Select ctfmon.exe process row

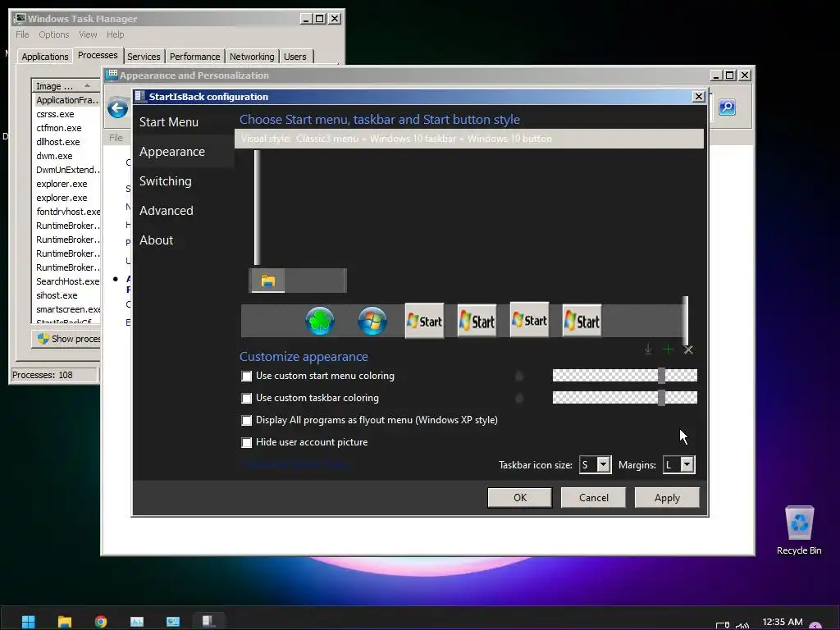(x=67, y=128)
